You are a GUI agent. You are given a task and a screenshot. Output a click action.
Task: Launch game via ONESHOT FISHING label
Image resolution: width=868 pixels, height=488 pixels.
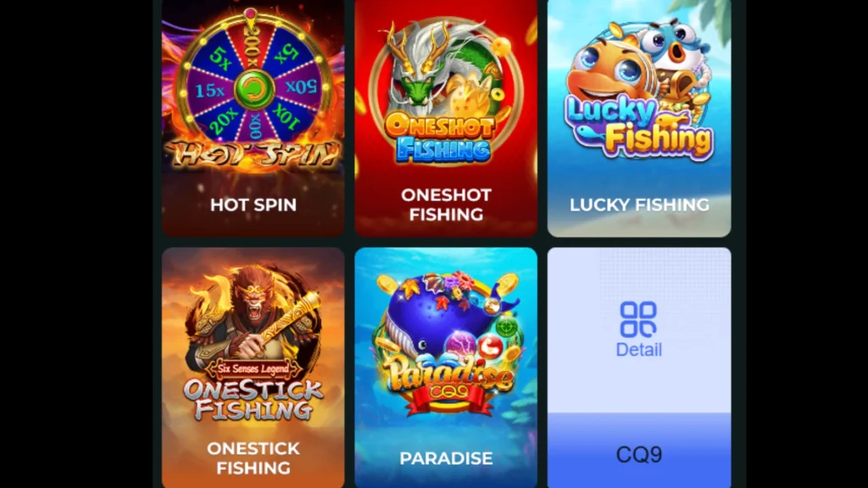point(446,204)
